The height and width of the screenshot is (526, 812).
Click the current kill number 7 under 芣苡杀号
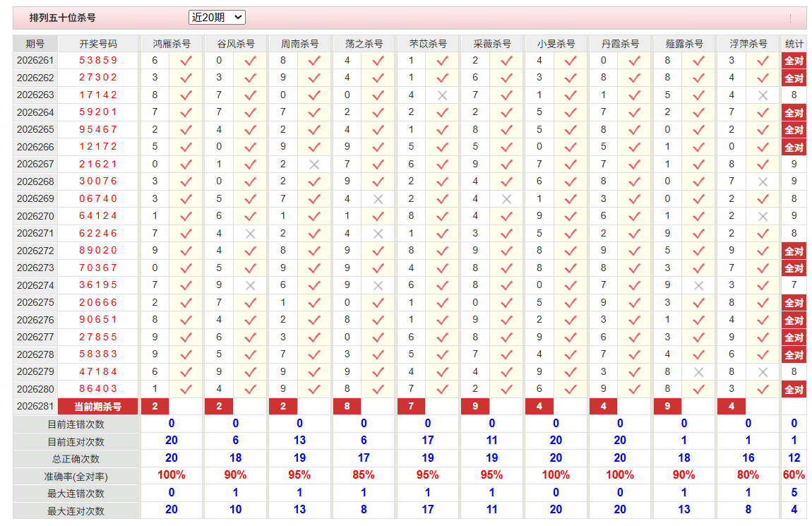tap(411, 407)
